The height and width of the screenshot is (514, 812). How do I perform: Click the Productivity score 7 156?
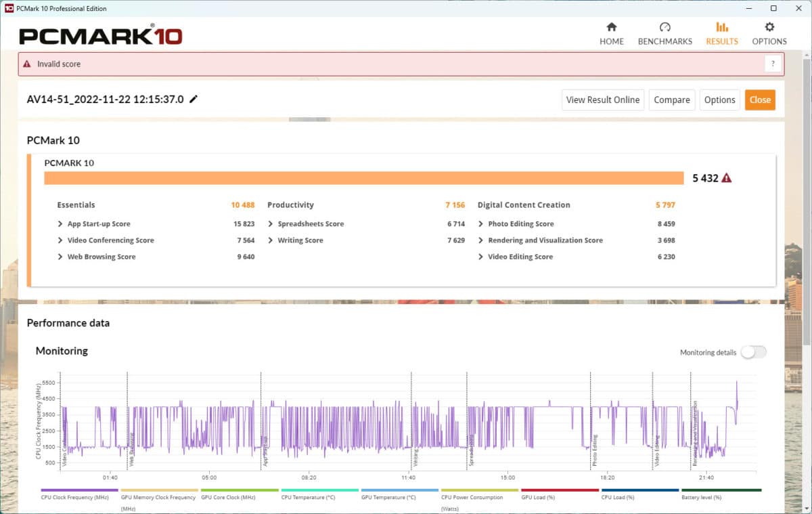click(455, 205)
